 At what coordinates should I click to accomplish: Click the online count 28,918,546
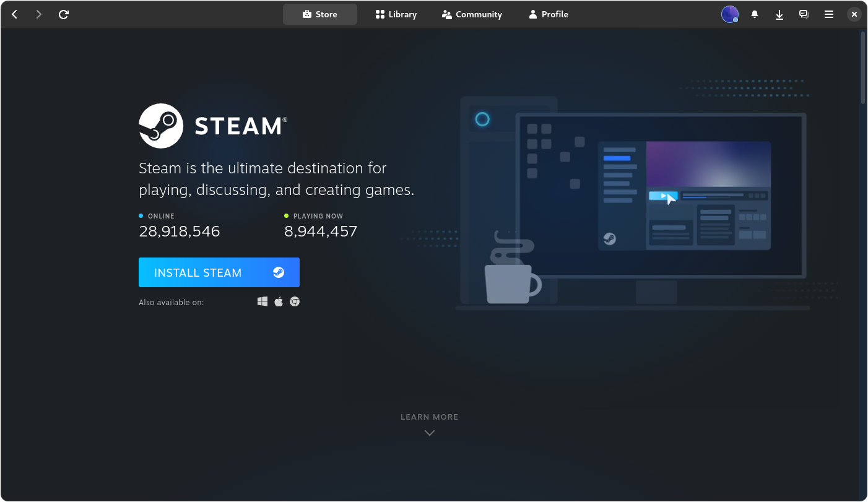click(180, 232)
